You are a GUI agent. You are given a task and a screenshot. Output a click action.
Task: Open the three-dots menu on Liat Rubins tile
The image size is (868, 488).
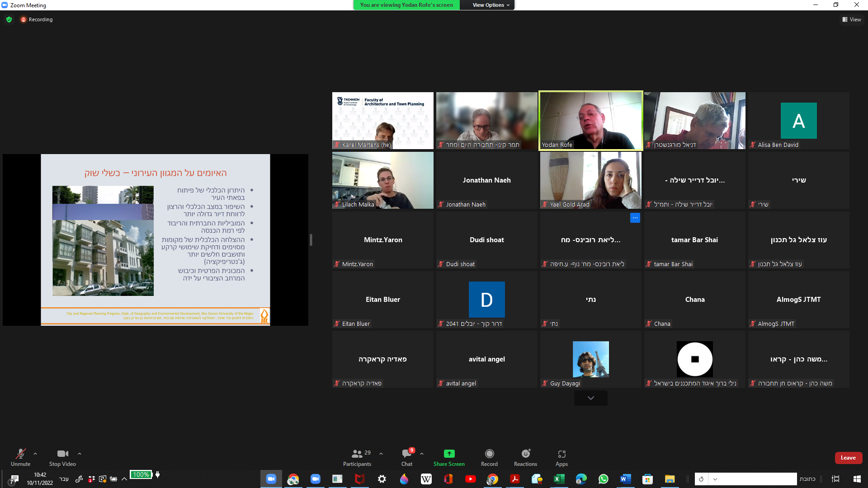tap(635, 218)
